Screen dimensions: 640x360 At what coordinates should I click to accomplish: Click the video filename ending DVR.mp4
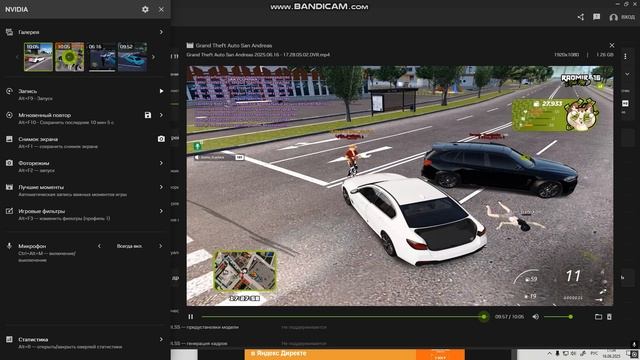(x=258, y=54)
